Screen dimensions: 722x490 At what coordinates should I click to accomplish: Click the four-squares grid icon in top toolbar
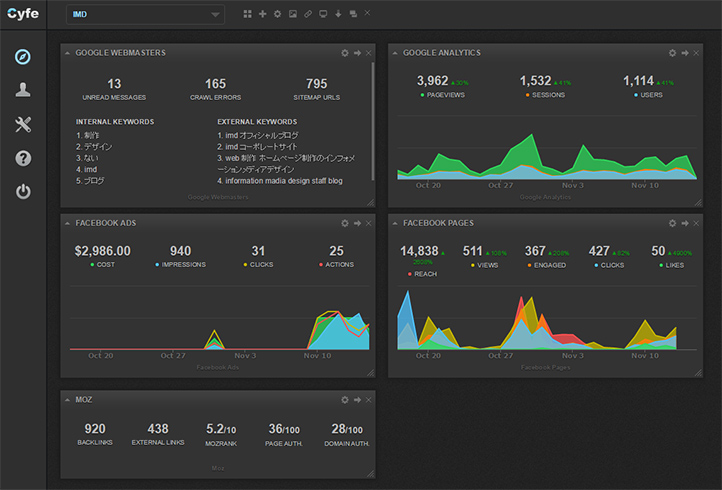click(247, 14)
